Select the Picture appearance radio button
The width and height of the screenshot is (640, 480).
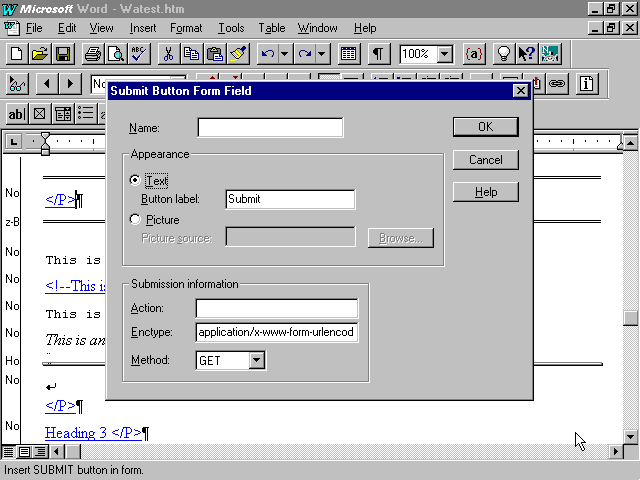point(136,220)
